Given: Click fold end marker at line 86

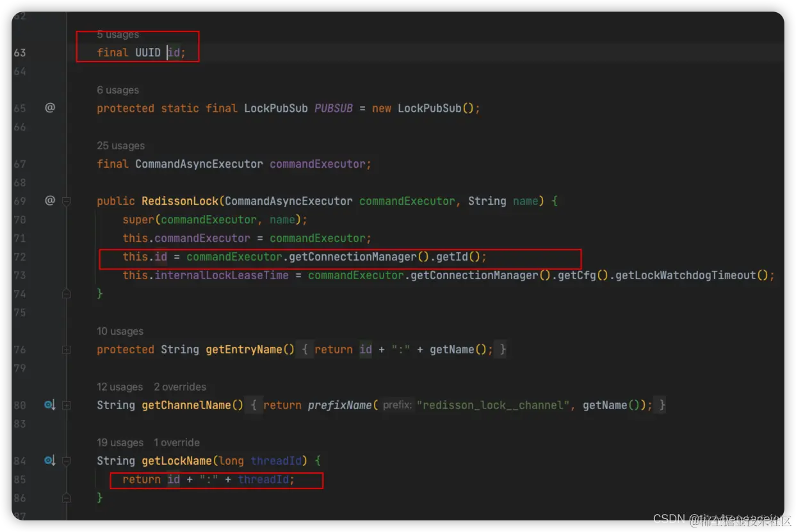Looking at the screenshot, I should (66, 497).
